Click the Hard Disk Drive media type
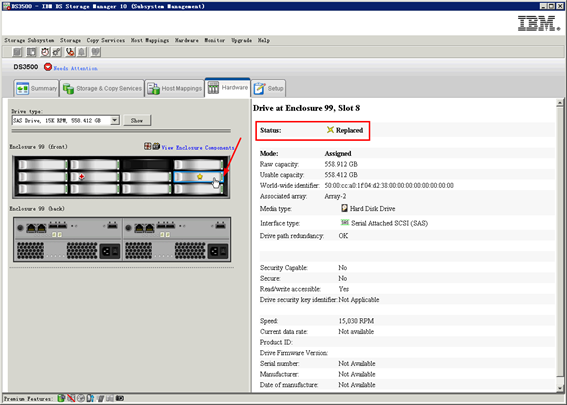This screenshot has height=405, width=567. [372, 209]
